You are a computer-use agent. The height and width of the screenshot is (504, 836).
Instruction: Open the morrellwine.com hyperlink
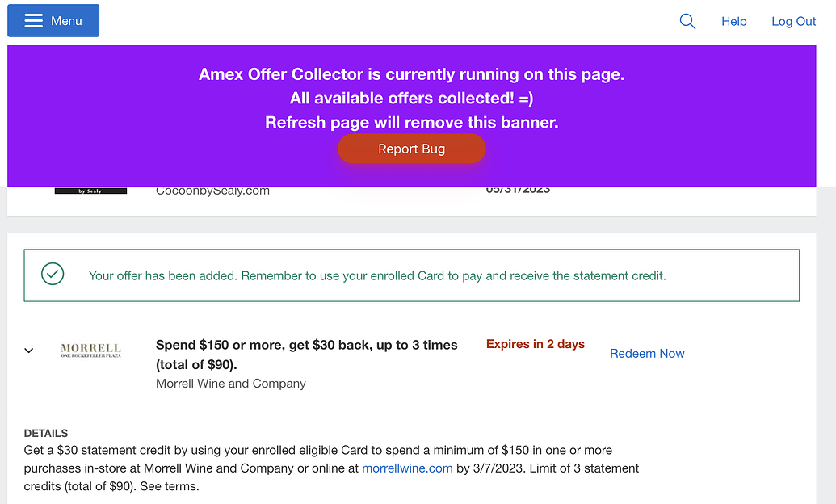[407, 468]
